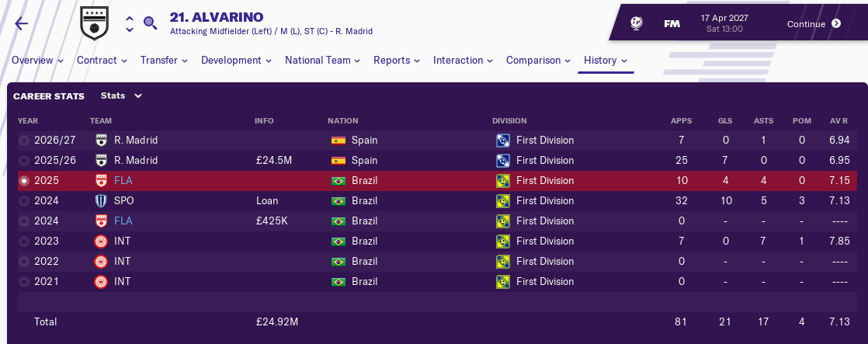Click the club crest badge icon
The width and height of the screenshot is (868, 344).
point(95,24)
